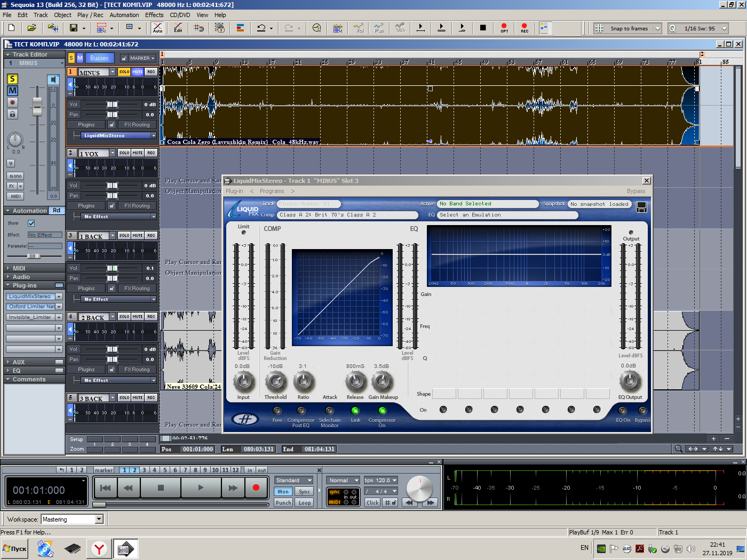747x560 pixels.
Task: Click the Click metronome button
Action: (x=372, y=502)
